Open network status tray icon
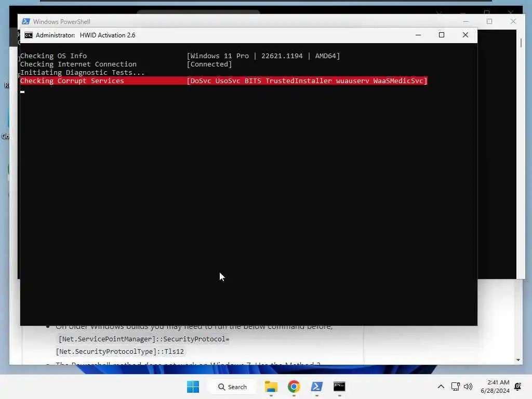532x399 pixels. pyautogui.click(x=455, y=387)
